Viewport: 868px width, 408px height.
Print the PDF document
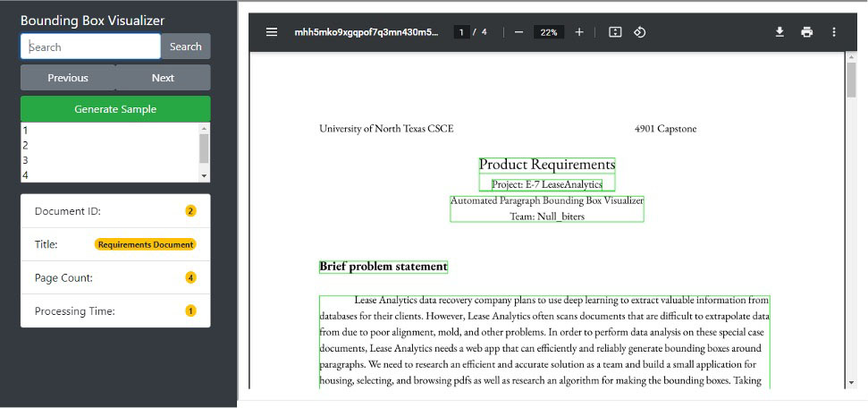pyautogui.click(x=806, y=32)
